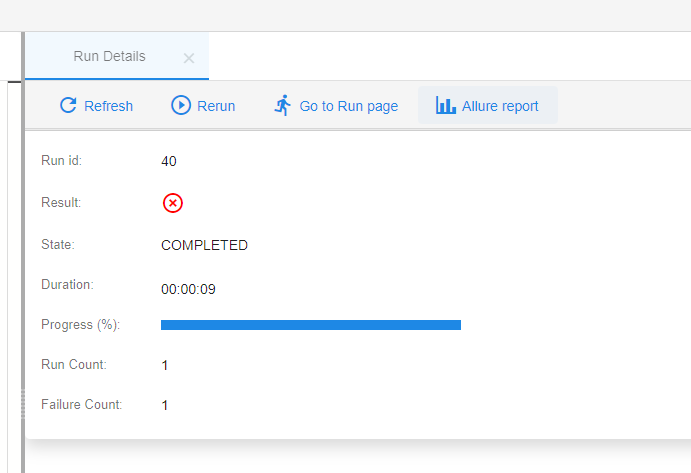
Task: Click the Result label
Action: [x=61, y=203]
